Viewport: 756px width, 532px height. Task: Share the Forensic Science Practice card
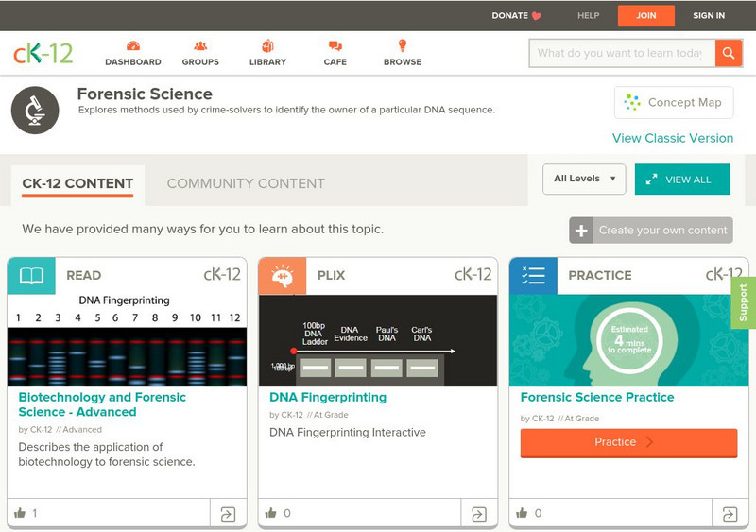point(730,514)
